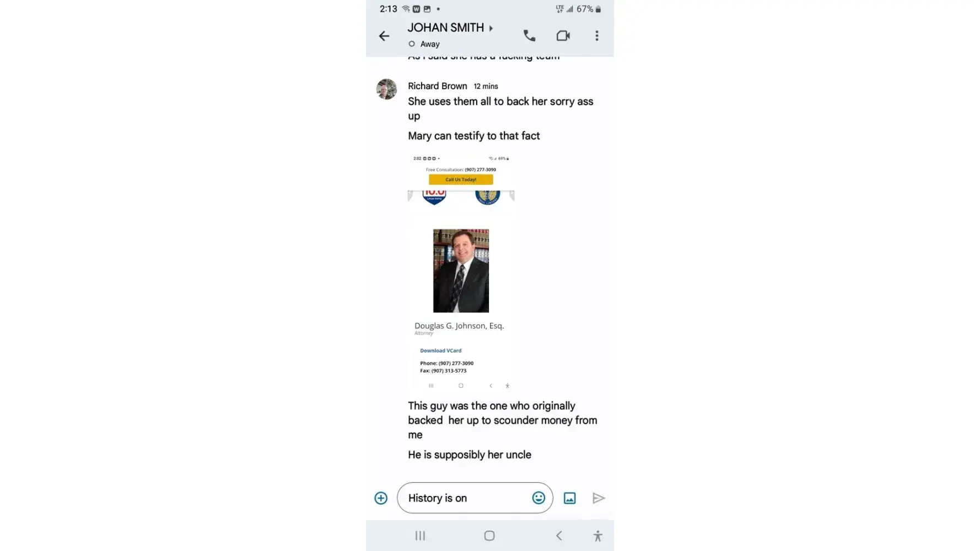Viewport: 980px width, 551px height.
Task: Tap the back arrow in chat header
Action: [384, 36]
